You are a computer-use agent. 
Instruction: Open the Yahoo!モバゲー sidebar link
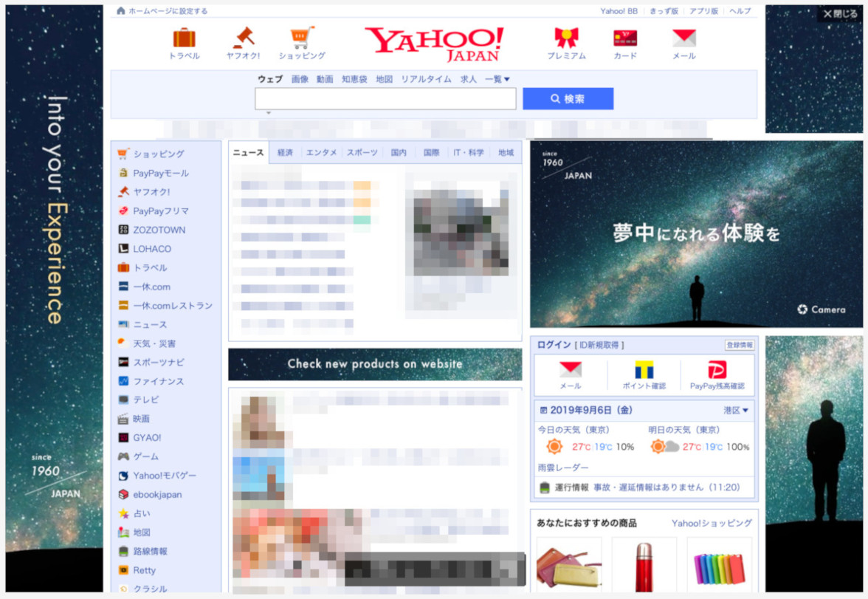[165, 476]
